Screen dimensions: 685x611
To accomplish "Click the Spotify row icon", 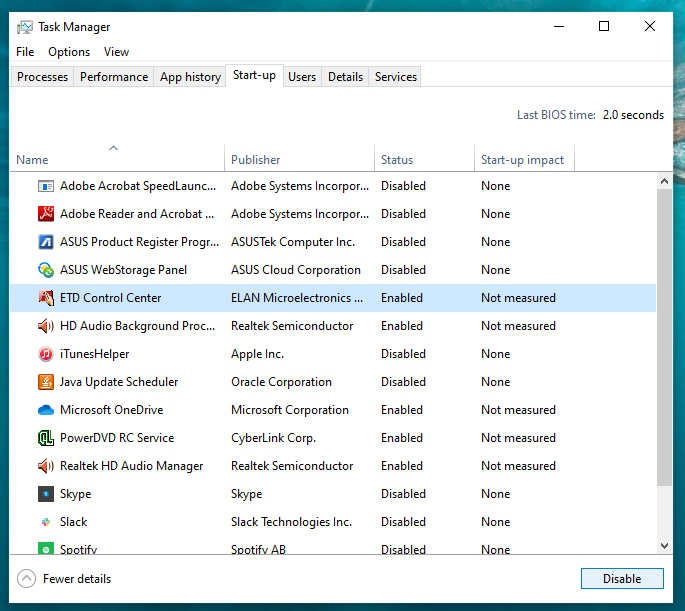I will coord(46,548).
